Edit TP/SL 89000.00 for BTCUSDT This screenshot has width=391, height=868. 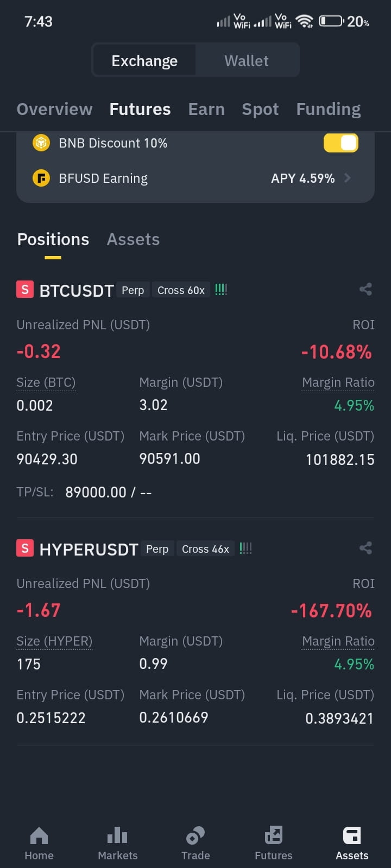tap(109, 492)
